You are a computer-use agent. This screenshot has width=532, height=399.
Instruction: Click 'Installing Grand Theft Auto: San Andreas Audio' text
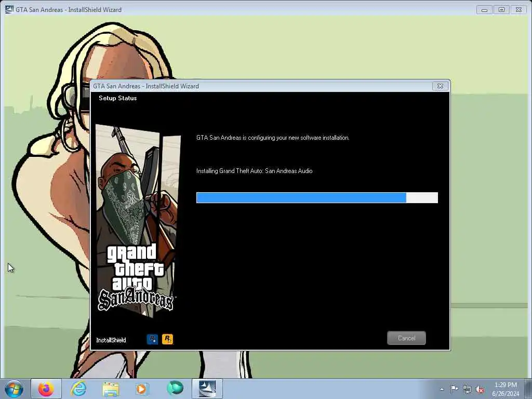[x=254, y=171]
